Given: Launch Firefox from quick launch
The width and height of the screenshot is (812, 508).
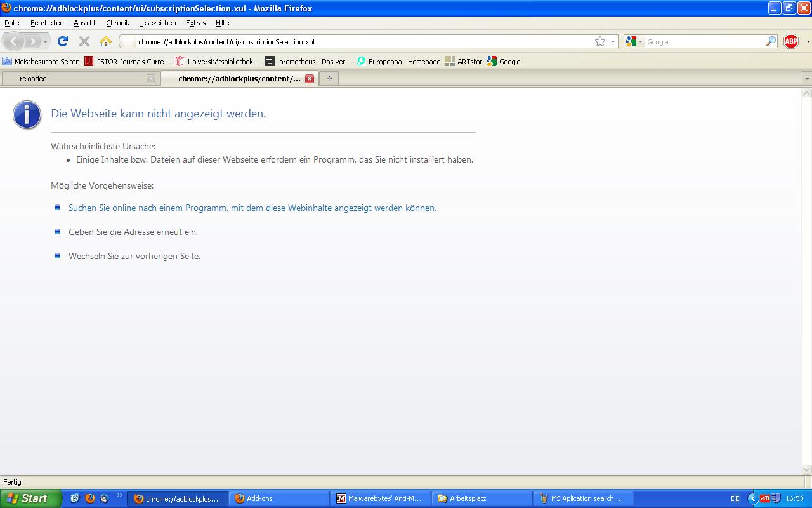Looking at the screenshot, I should point(90,498).
